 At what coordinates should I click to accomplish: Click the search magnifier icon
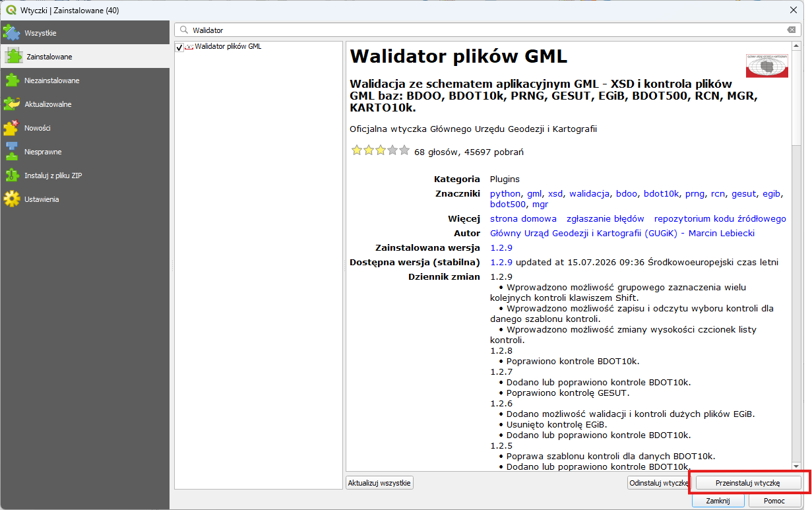183,30
